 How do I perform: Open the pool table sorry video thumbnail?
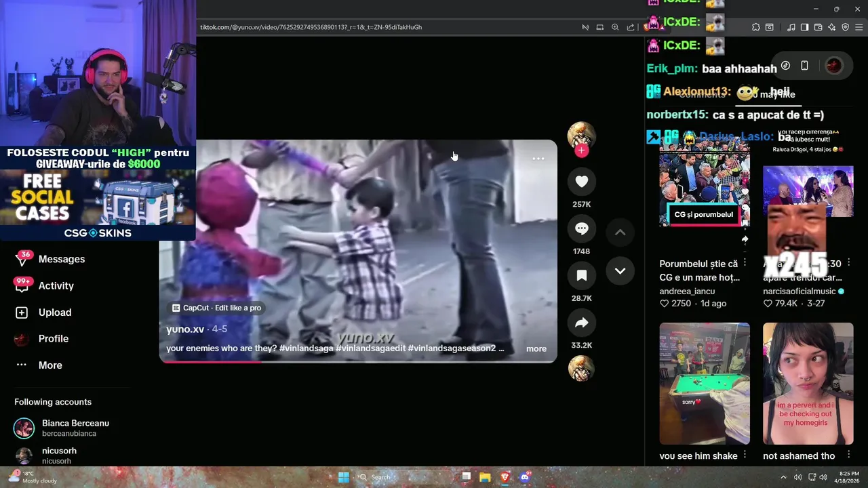click(x=705, y=384)
